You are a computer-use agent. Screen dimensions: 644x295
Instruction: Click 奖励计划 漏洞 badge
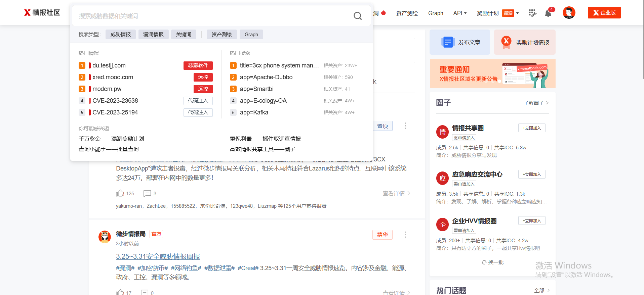click(508, 13)
